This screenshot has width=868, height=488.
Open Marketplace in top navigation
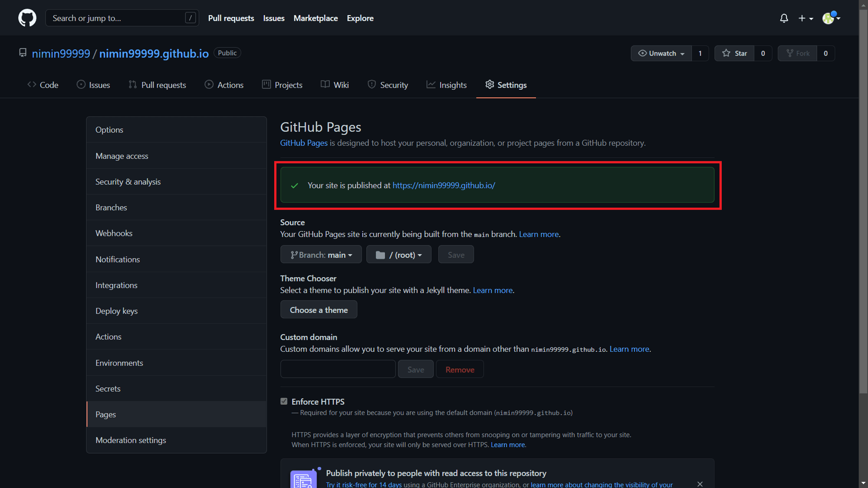point(316,18)
